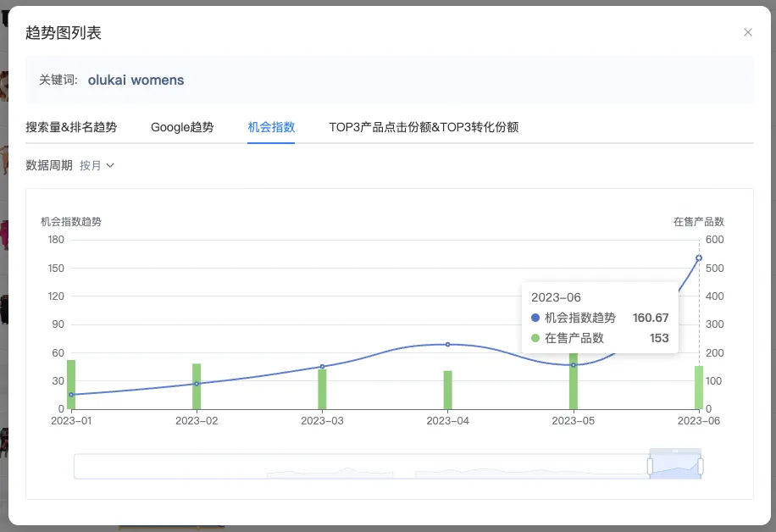Click the 2023-04 line data point
This screenshot has width=776, height=532.
(x=448, y=345)
